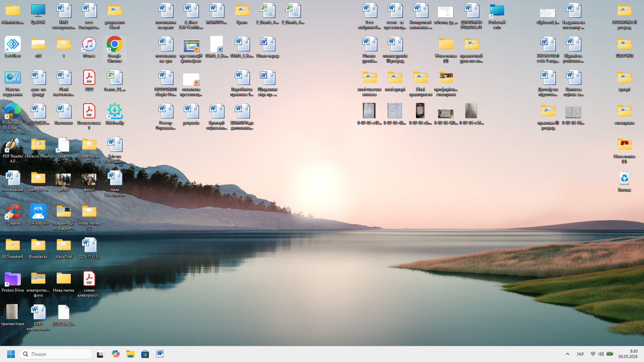
Task: Open Task View on the taskbar
Action: click(101, 354)
